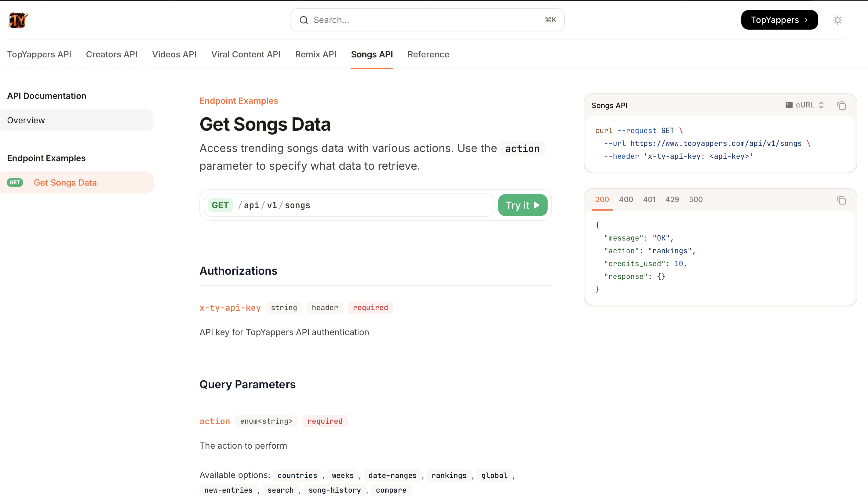The width and height of the screenshot is (868, 503).
Task: Select the 429 response status tab
Action: click(672, 199)
